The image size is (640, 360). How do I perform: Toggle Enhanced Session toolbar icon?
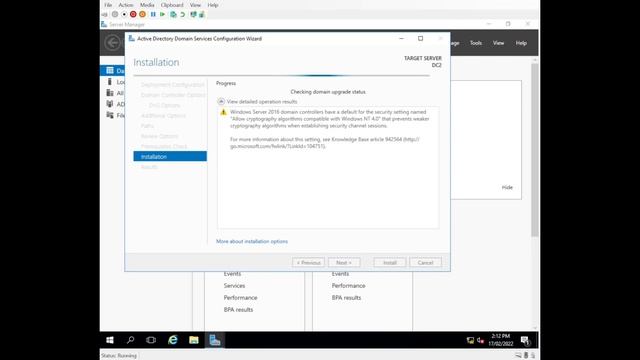coord(193,14)
